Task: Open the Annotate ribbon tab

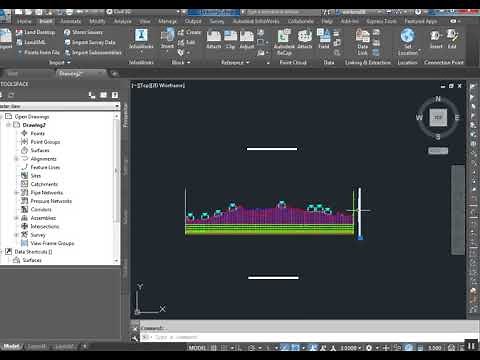Action: click(71, 21)
